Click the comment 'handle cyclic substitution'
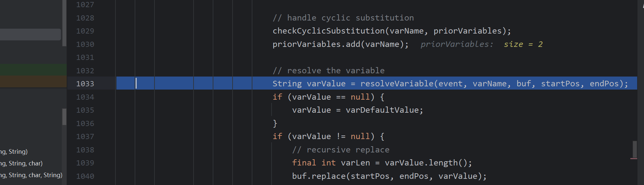This screenshot has width=644, height=185. [343, 18]
